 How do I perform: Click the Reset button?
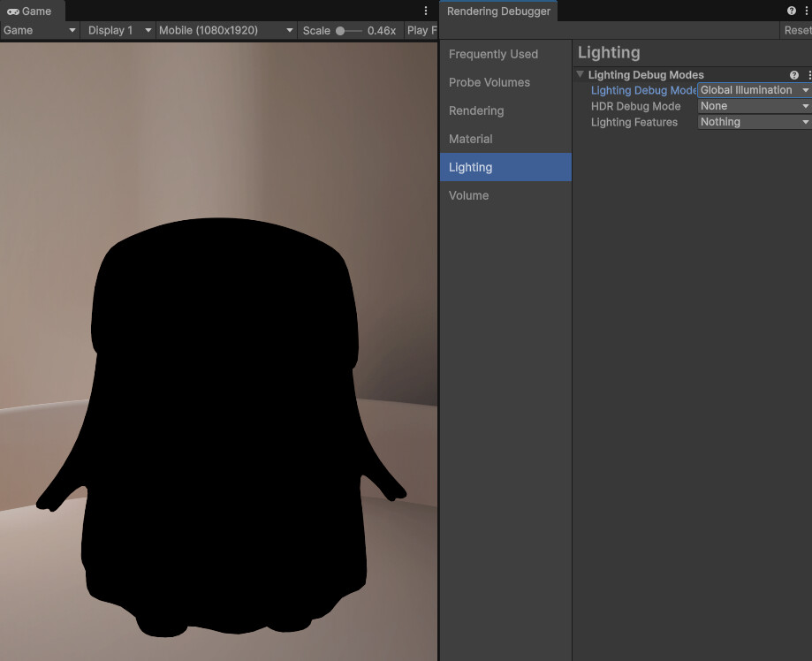coord(799,29)
